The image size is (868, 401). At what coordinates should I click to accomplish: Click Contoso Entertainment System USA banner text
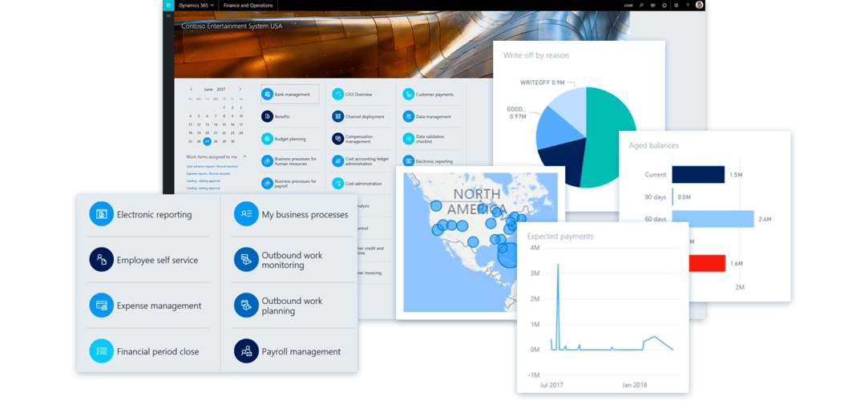pos(232,26)
